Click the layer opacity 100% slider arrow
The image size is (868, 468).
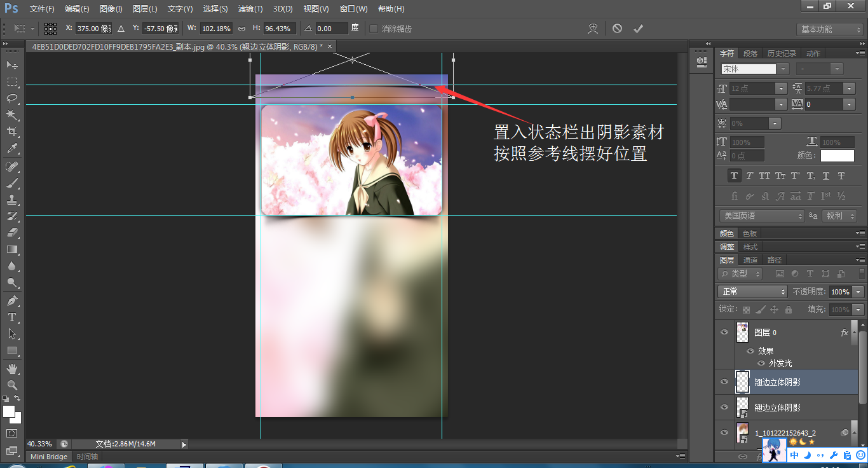point(857,292)
